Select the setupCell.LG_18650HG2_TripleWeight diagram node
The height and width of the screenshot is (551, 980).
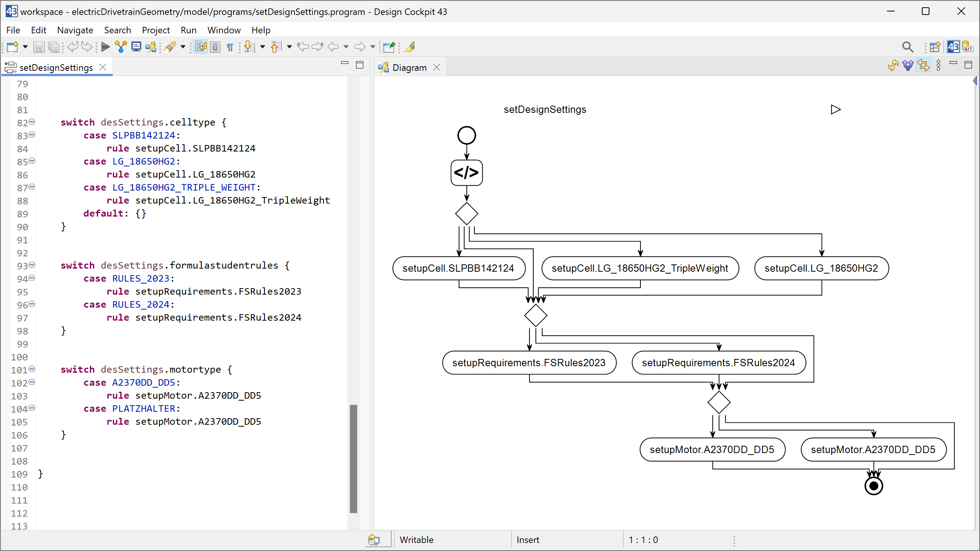pyautogui.click(x=640, y=268)
